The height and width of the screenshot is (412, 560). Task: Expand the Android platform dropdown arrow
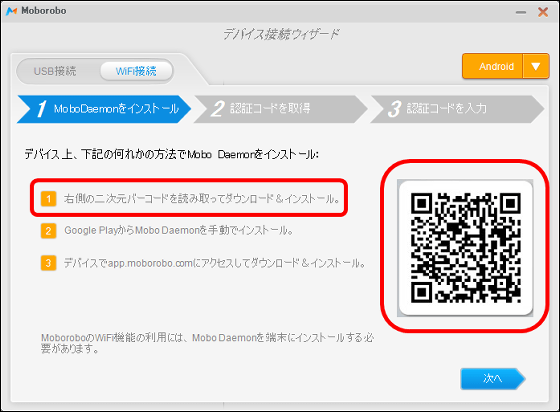tap(536, 66)
